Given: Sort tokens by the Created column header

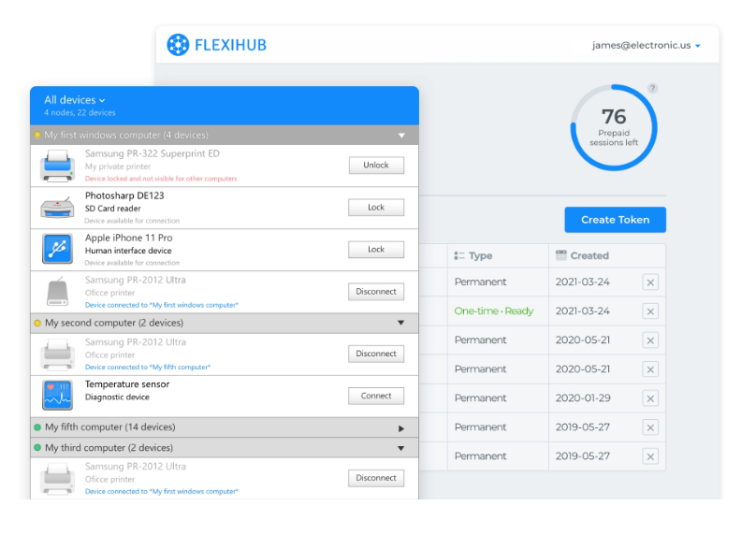Looking at the screenshot, I should (x=589, y=255).
